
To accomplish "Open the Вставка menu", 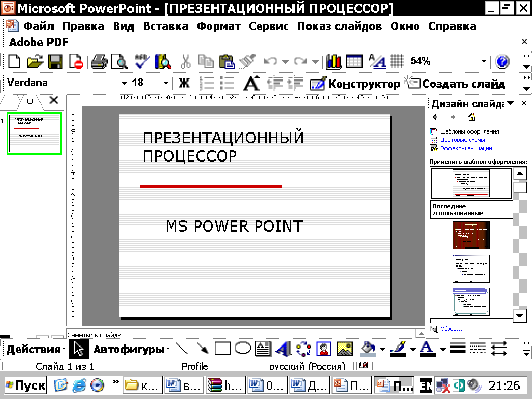I will click(166, 26).
